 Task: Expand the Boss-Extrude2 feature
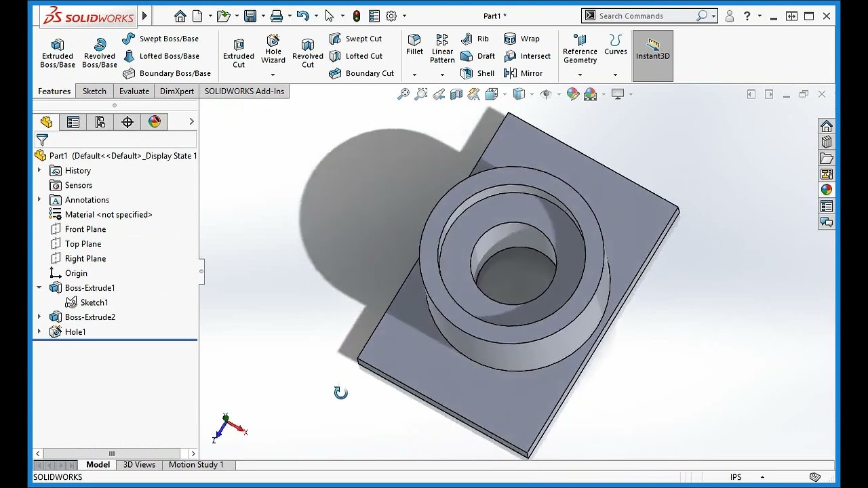point(39,317)
